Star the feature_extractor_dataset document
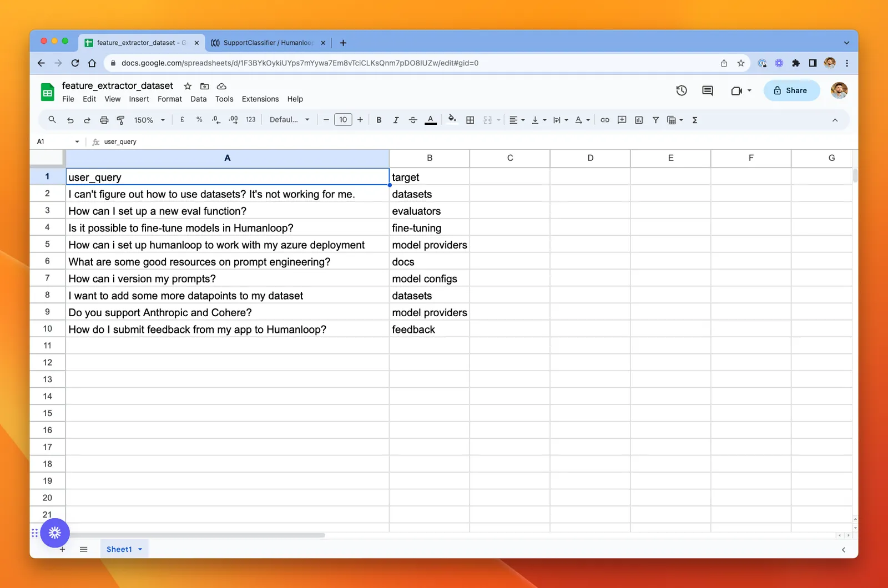Viewport: 888px width, 588px height. click(188, 86)
